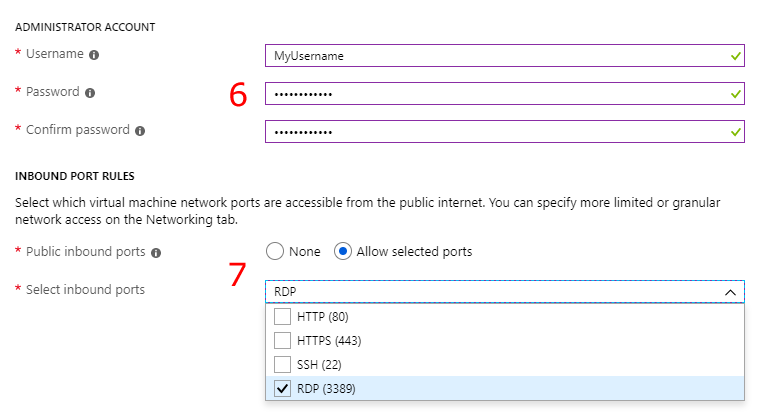The width and height of the screenshot is (767, 414).
Task: Click the info icon beside Username
Action: click(94, 55)
